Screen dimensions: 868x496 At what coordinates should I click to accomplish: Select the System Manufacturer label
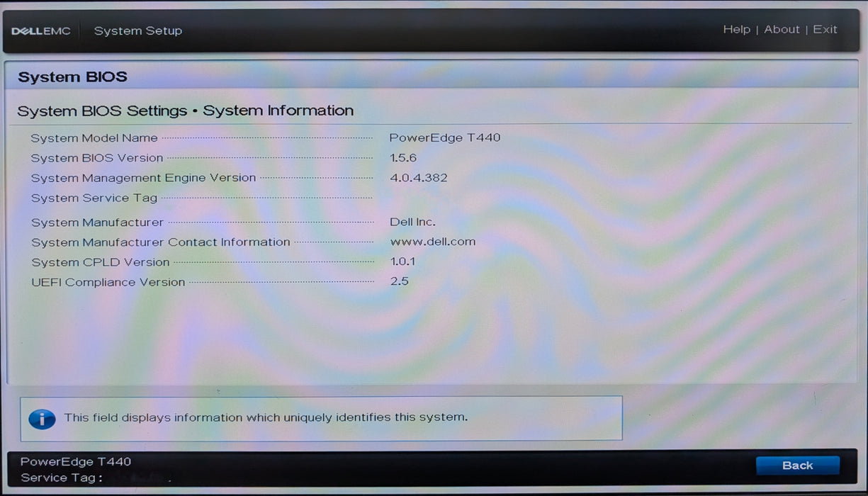pyautogui.click(x=97, y=222)
